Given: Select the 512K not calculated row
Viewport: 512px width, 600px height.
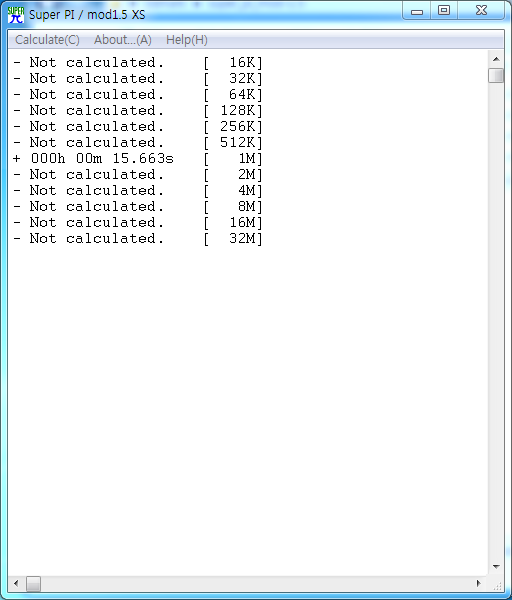Looking at the screenshot, I should click(x=138, y=142).
